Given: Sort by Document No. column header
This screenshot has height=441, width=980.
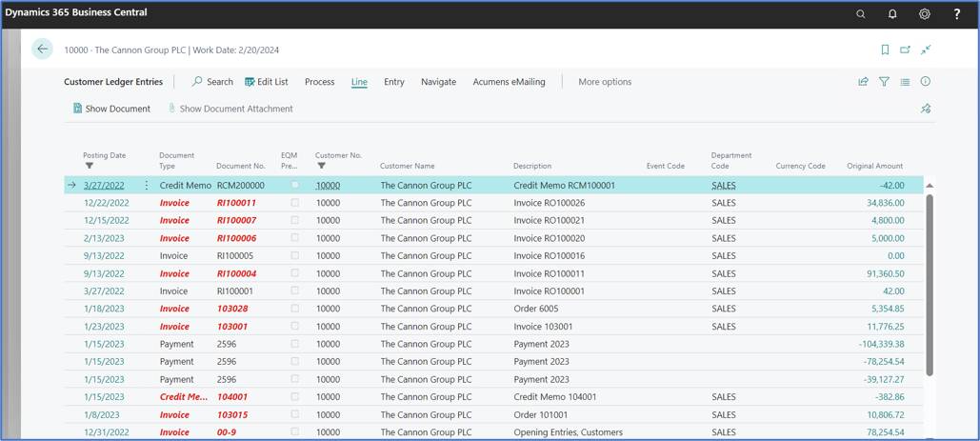Looking at the screenshot, I should click(x=241, y=166).
